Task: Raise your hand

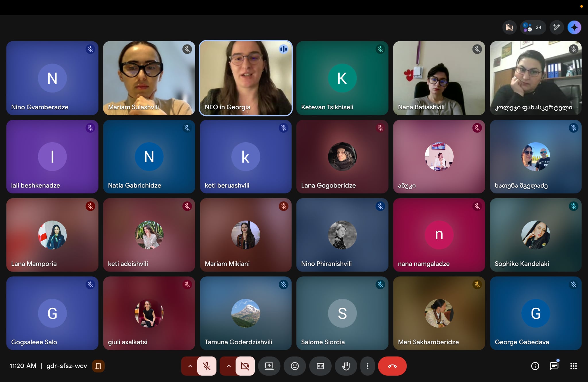Action: click(346, 366)
